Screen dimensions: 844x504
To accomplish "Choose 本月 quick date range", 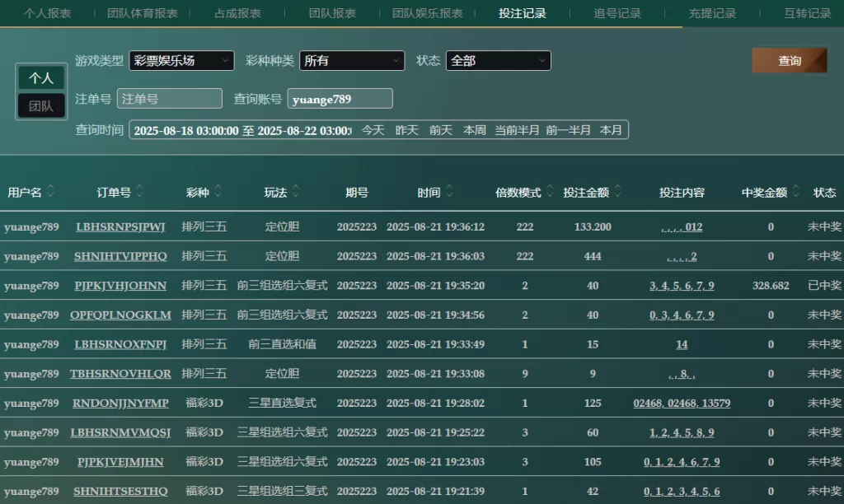I will (x=611, y=130).
